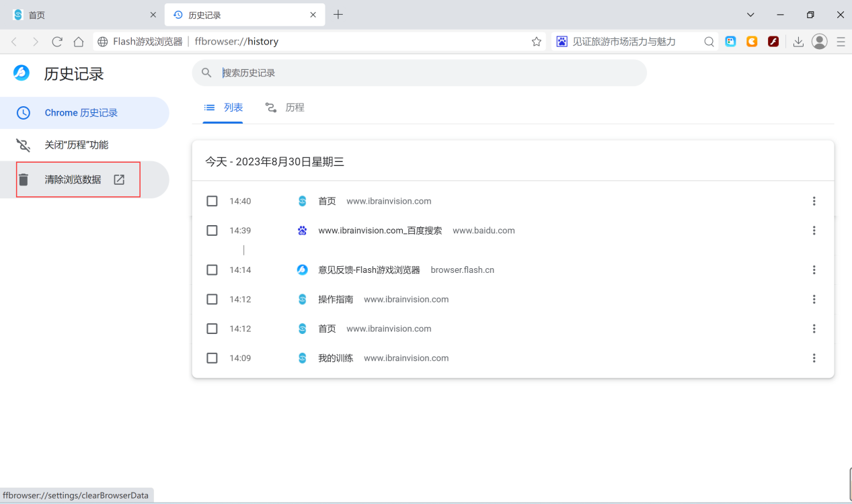Click the address bar showing ffbrowser://history
852x504 pixels.
pyautogui.click(x=321, y=42)
